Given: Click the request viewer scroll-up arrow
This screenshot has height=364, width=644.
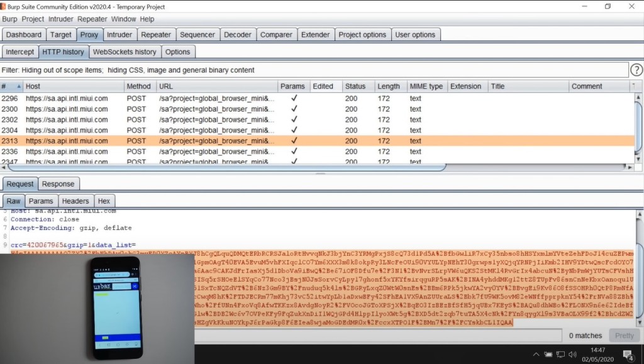Looking at the screenshot, I should click(x=640, y=214).
